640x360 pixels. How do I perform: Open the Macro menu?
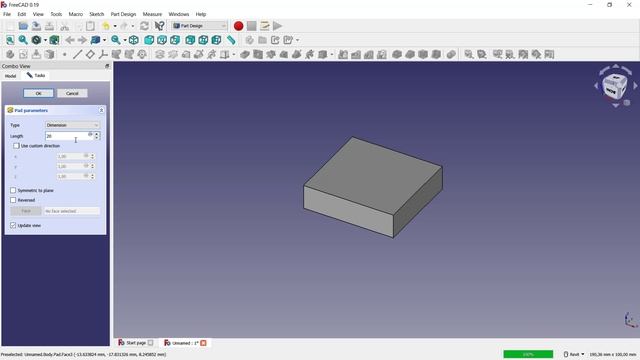click(76, 14)
